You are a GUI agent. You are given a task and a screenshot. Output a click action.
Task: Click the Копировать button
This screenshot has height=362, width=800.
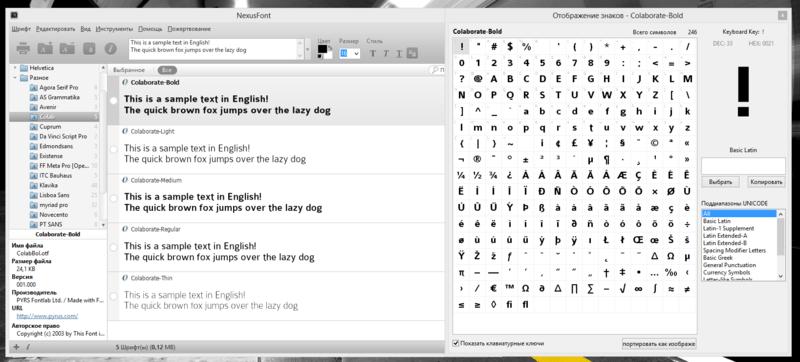pyautogui.click(x=766, y=182)
